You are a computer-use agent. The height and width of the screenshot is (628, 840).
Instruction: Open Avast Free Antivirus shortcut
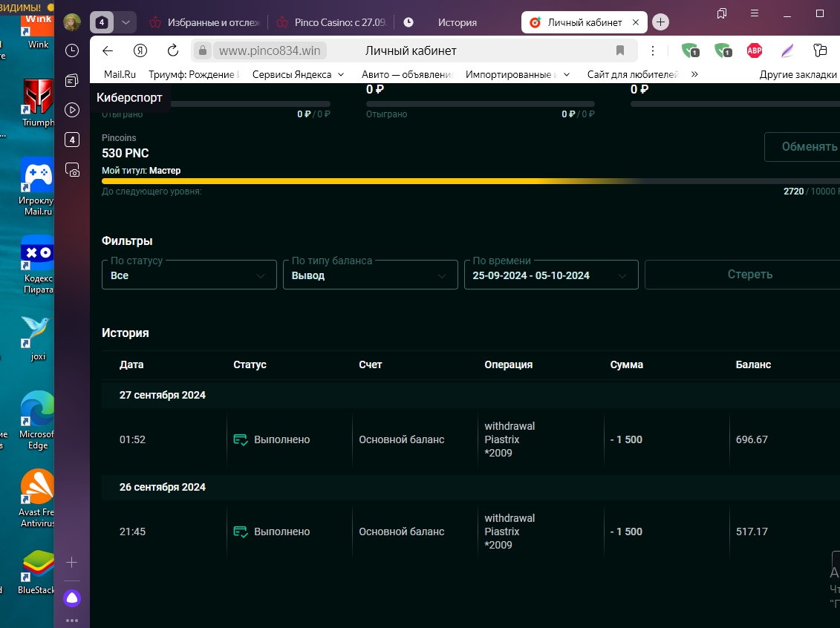(37, 498)
